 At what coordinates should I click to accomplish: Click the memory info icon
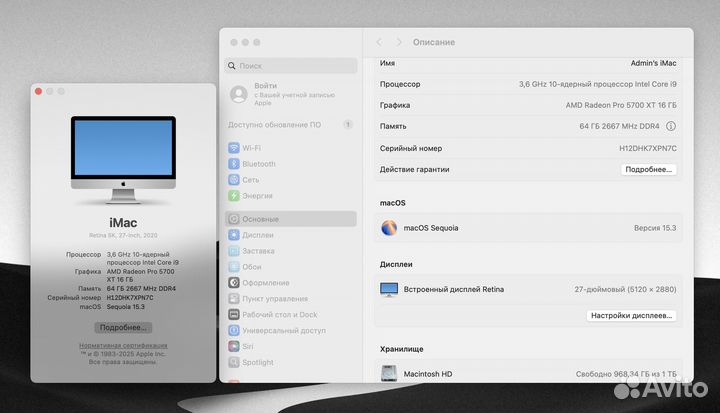pyautogui.click(x=671, y=126)
